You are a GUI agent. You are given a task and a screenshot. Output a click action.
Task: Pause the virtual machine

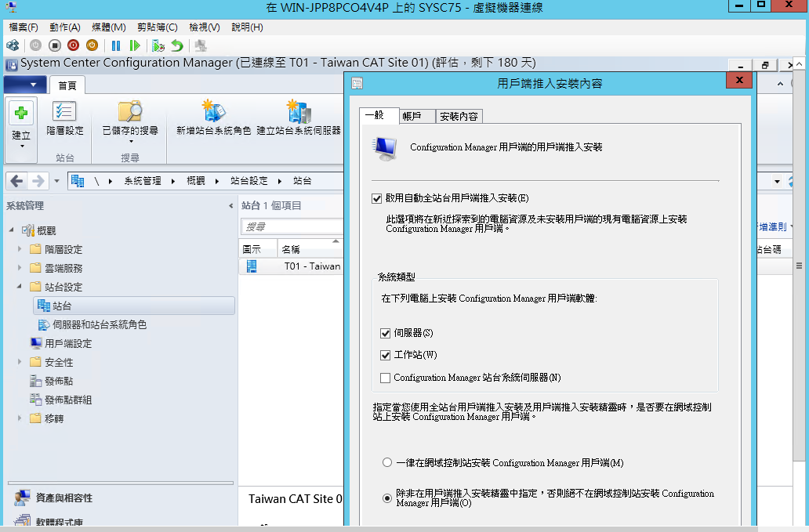[116, 46]
